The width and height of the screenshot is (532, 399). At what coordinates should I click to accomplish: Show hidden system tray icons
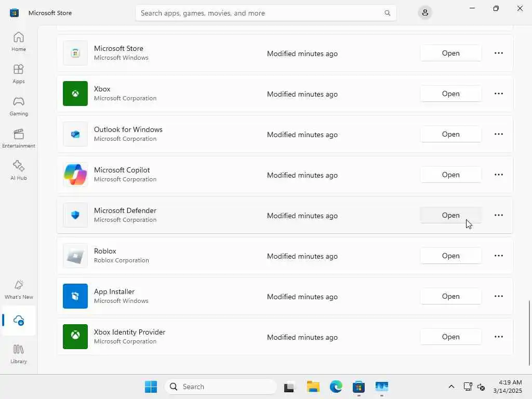click(x=451, y=387)
